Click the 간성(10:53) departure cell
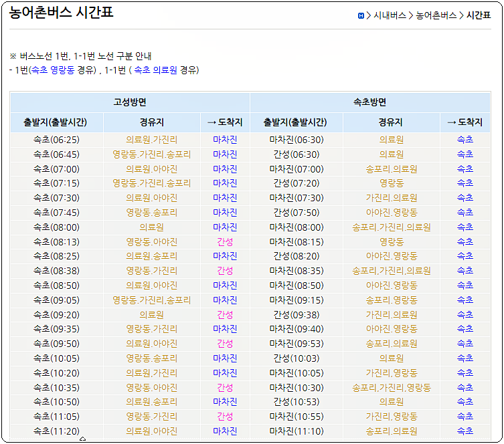 [x=297, y=402]
